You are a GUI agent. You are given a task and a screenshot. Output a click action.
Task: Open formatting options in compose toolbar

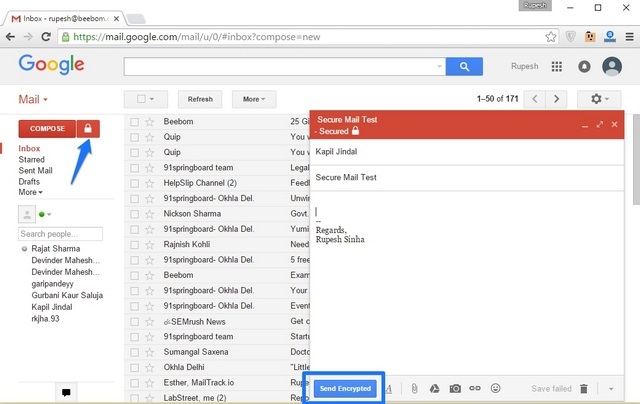[389, 388]
